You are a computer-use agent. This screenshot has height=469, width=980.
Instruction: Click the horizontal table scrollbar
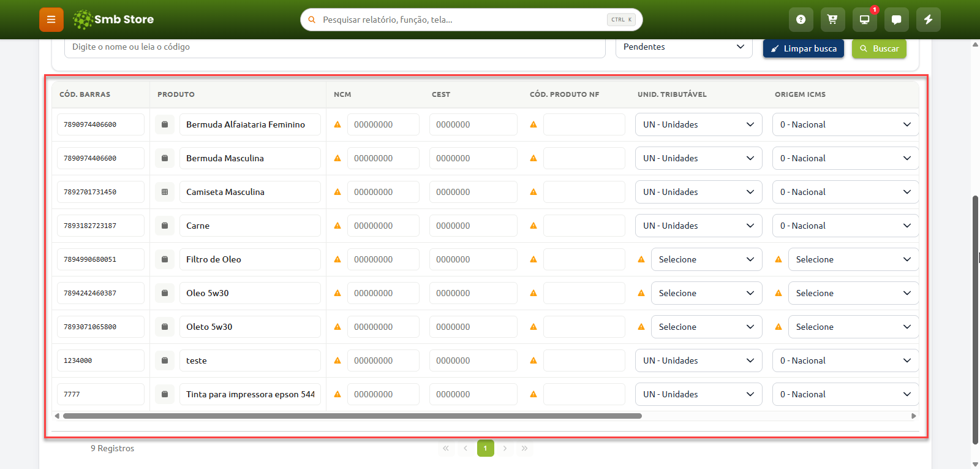352,416
